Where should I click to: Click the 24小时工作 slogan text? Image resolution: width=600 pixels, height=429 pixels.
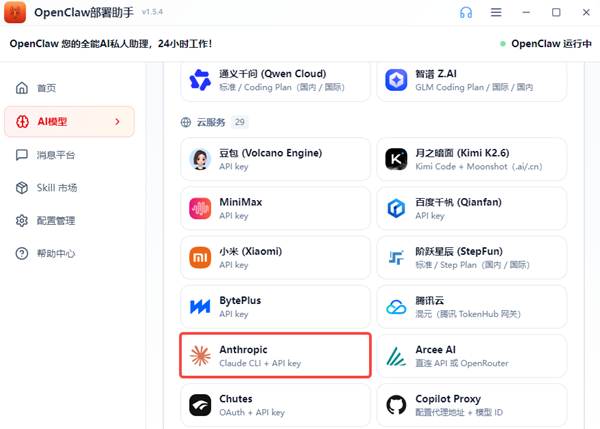pos(185,44)
